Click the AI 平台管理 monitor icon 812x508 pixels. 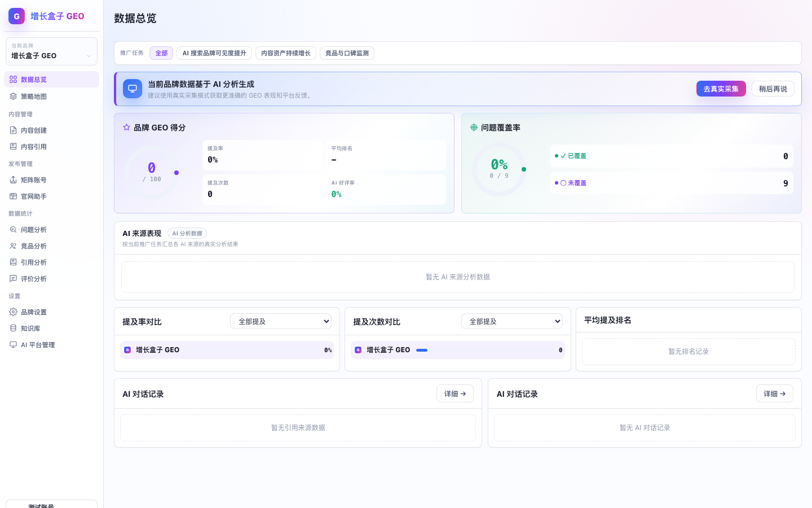point(13,345)
